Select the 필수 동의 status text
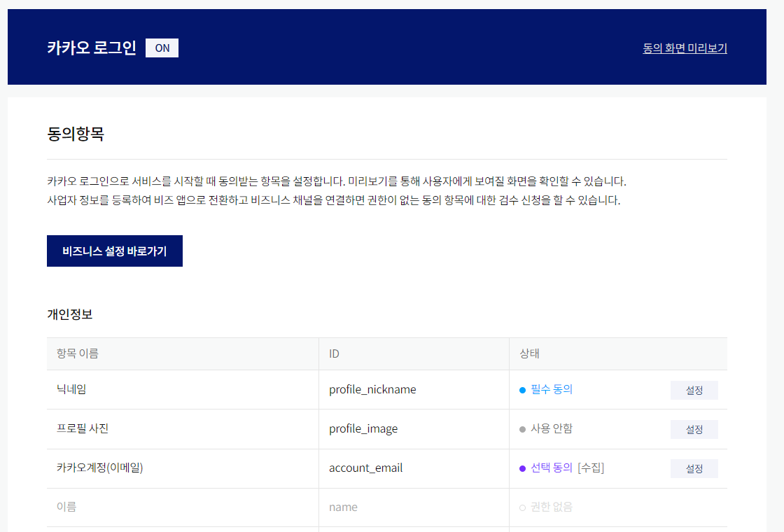784x532 pixels. tap(552, 389)
